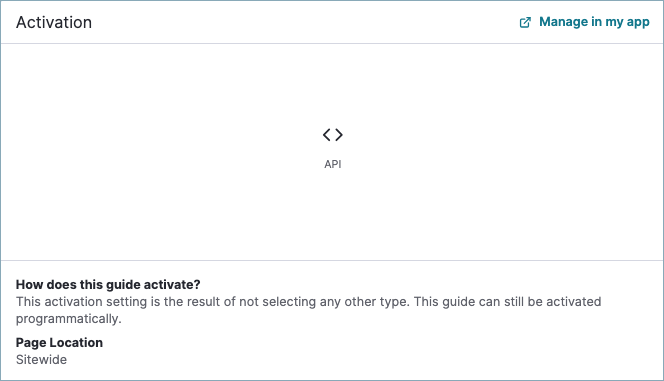
Task: Click the activation setting description paragraph
Action: 308,310
